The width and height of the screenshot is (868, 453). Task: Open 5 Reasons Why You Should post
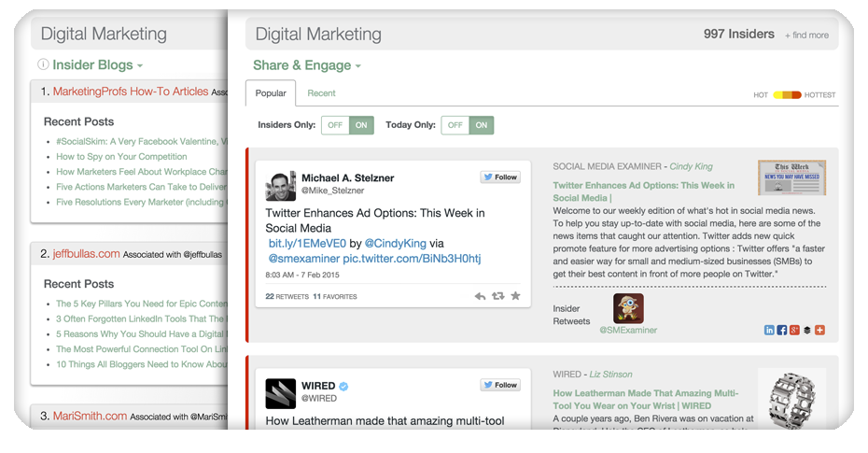coord(141,334)
